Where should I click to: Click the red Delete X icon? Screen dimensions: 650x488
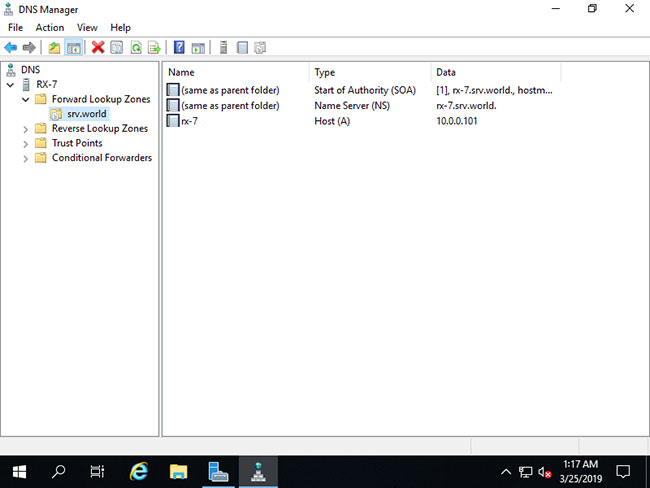click(x=98, y=47)
